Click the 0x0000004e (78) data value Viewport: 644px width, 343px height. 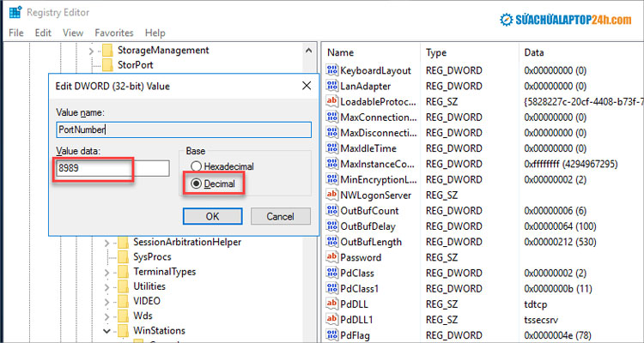(558, 335)
